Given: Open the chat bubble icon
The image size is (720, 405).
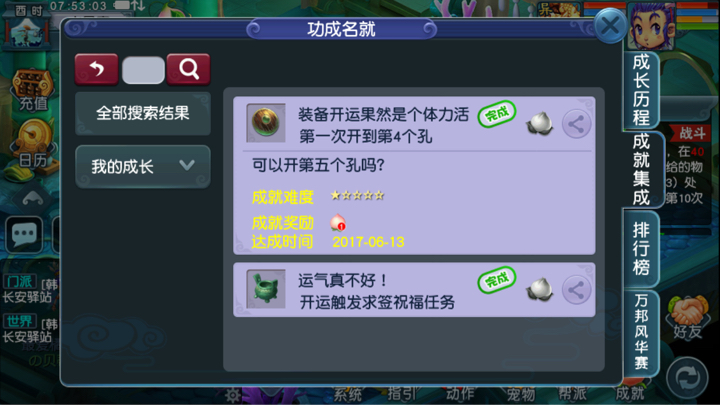Looking at the screenshot, I should (24, 235).
